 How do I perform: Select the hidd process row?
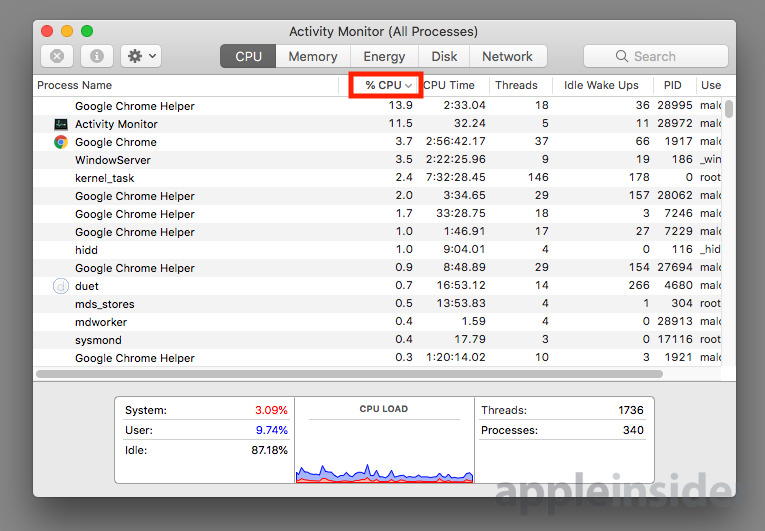(x=378, y=250)
